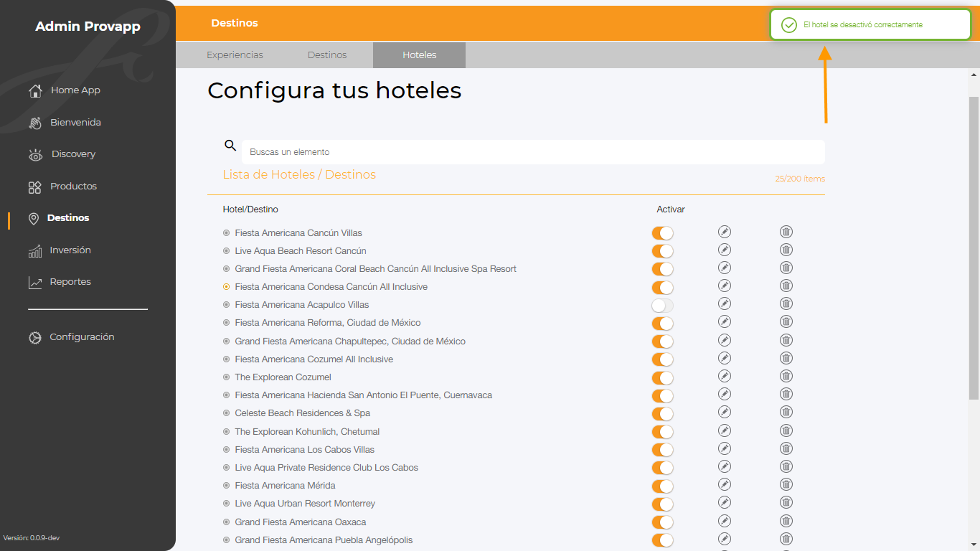Delete Live Aqua Beach Resort Cancún

pos(786,250)
